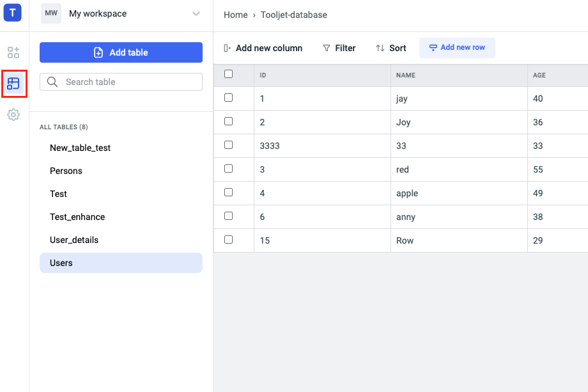588x392 pixels.
Task: Tick the checkbox for row ID 15
Action: tap(229, 240)
